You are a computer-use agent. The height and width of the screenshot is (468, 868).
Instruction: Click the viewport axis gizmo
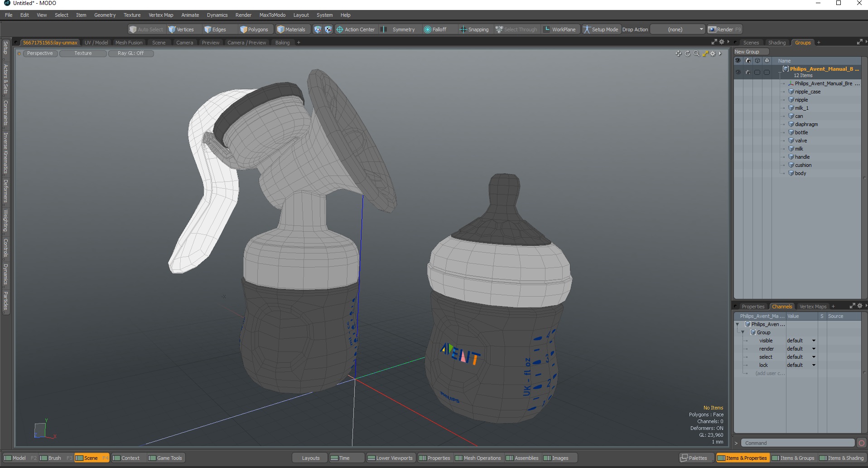click(44, 429)
